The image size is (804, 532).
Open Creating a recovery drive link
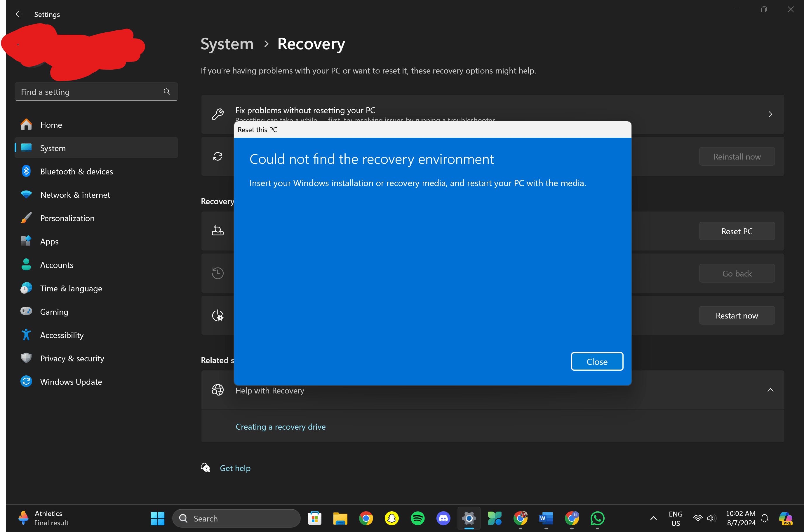tap(281, 426)
